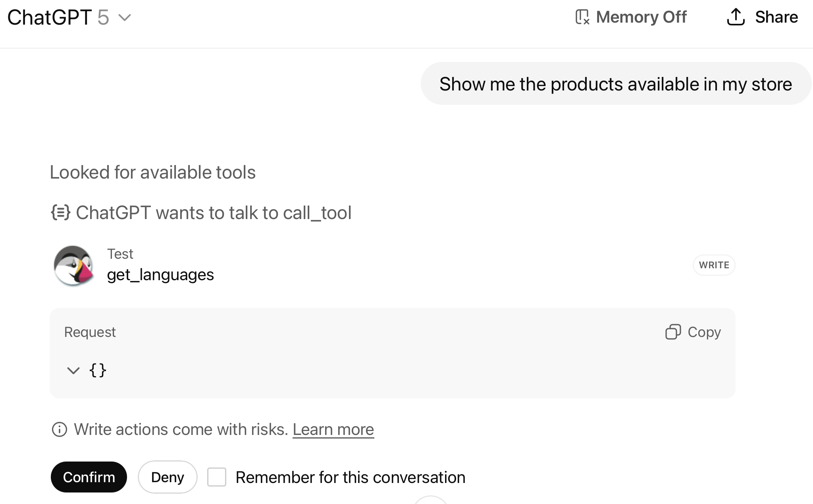Viewport: 813px width, 504px height.
Task: Click the WRITE badge
Action: click(714, 265)
